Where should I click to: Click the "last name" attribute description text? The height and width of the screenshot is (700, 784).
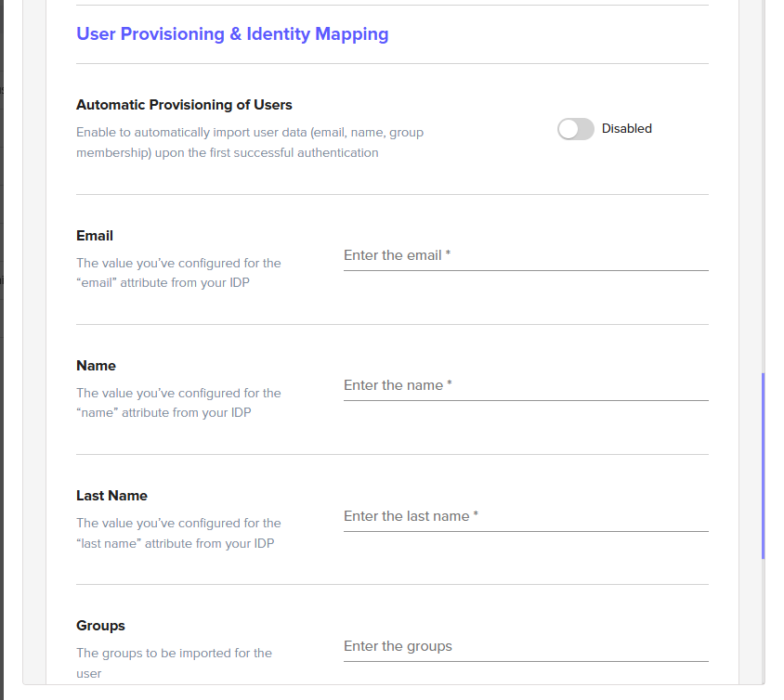coord(178,533)
